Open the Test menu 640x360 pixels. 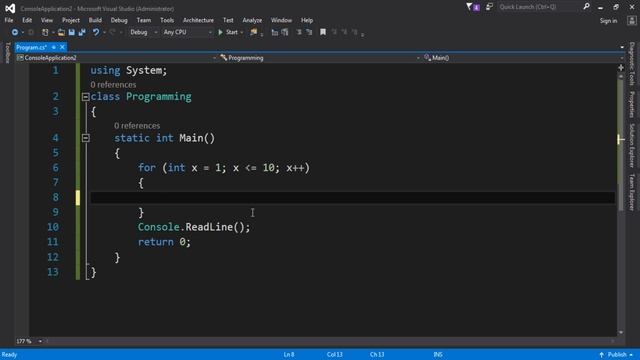pyautogui.click(x=228, y=20)
